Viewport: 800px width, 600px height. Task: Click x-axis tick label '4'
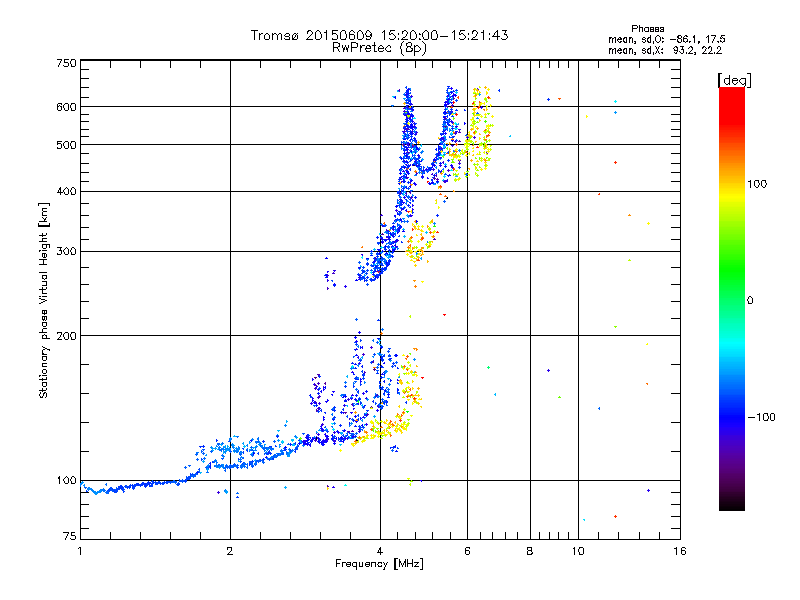[380, 551]
